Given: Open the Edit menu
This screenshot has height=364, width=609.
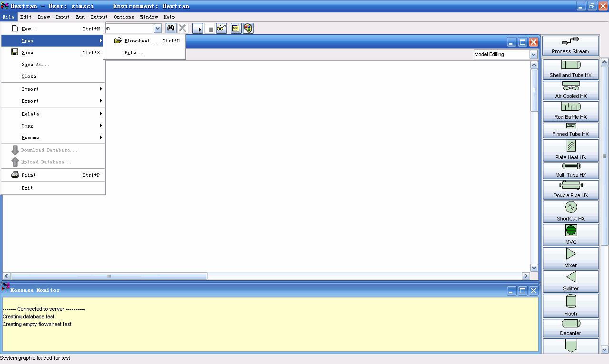Looking at the screenshot, I should pos(26,17).
